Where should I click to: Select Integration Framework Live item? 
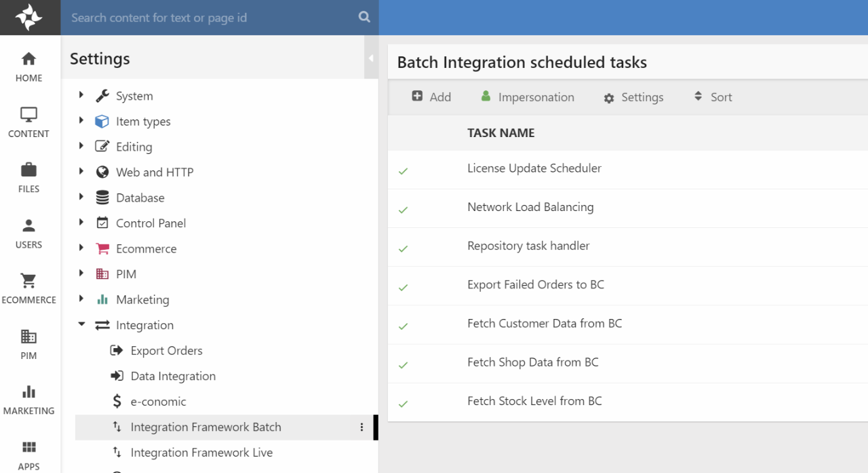[201, 453]
